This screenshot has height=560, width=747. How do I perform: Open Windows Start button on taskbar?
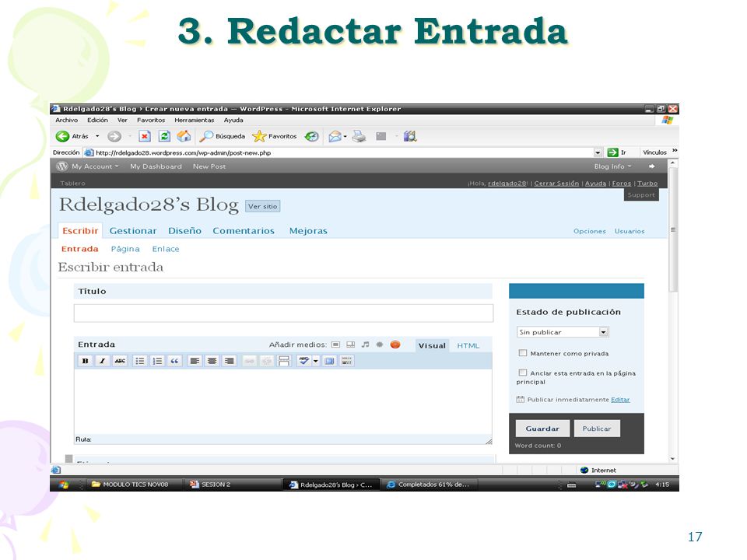click(64, 485)
